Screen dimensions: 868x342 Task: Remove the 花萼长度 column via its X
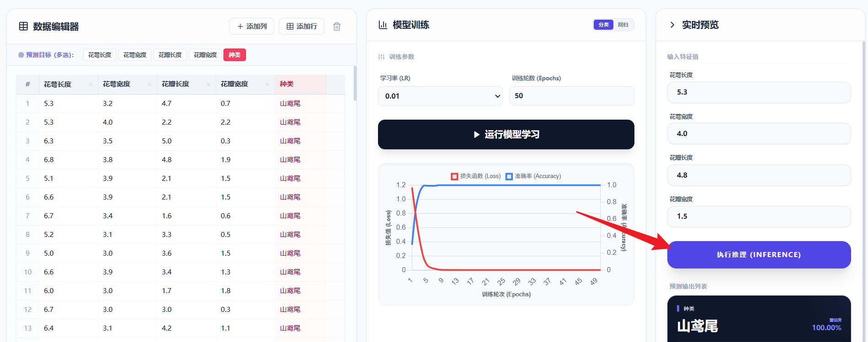(91, 84)
